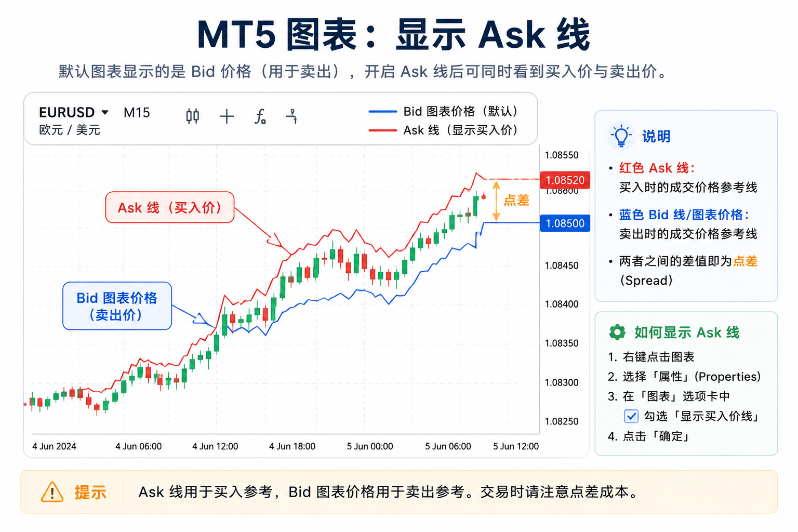Click the 1.08400 price axis label
798x532 pixels.
562,304
